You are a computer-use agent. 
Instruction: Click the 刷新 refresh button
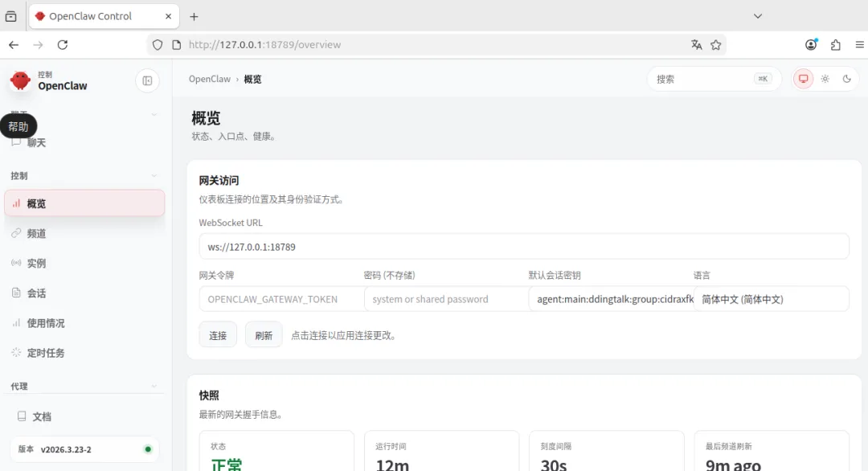point(264,335)
